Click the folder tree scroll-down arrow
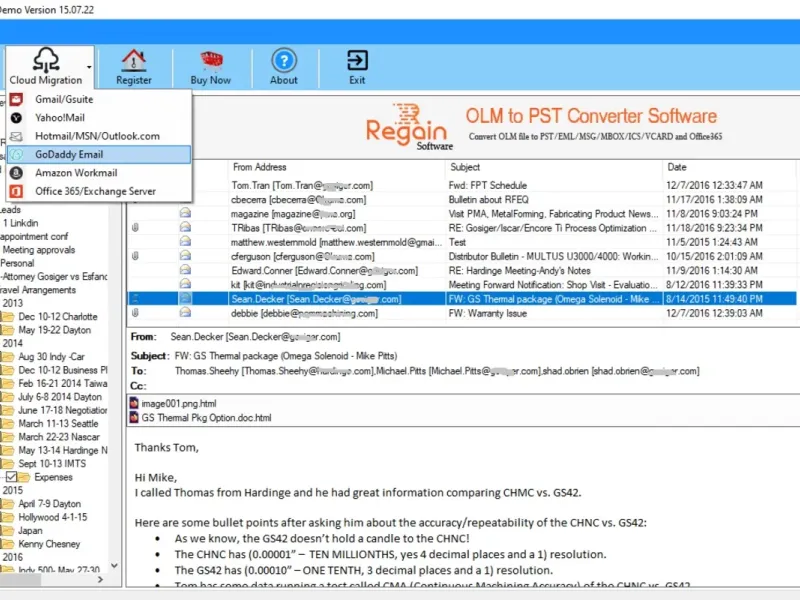This screenshot has height=600, width=800. point(114,565)
